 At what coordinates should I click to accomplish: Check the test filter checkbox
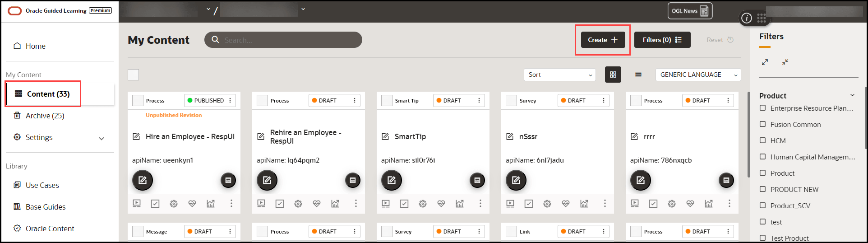coord(763,222)
